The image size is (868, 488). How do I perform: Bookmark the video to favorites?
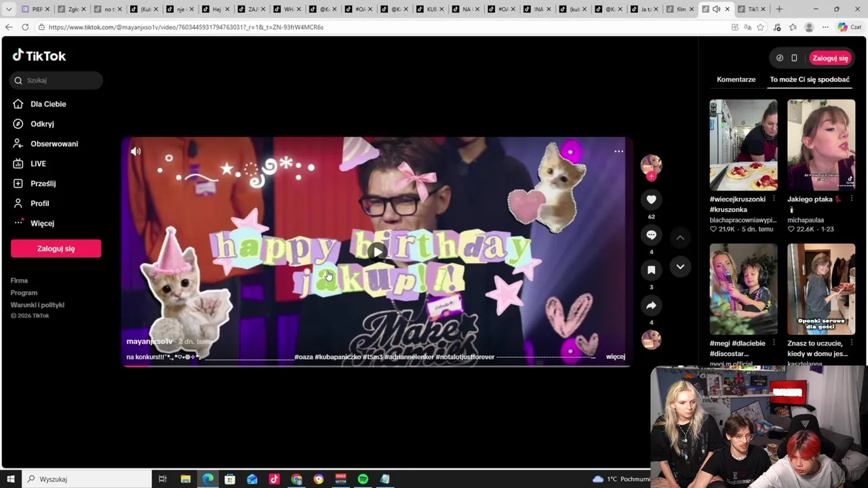pos(651,270)
